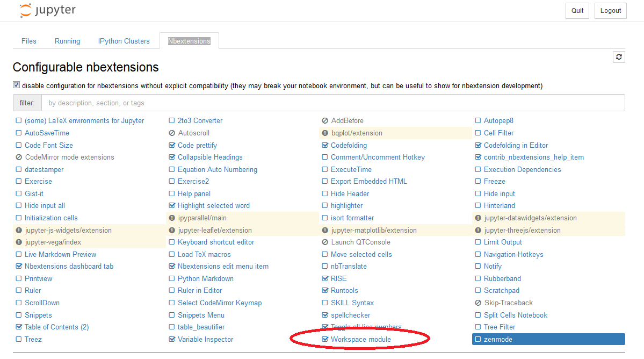Click the disabled icon beside Skip-Traceback
Screen dimensions: 644x359
pos(478,303)
